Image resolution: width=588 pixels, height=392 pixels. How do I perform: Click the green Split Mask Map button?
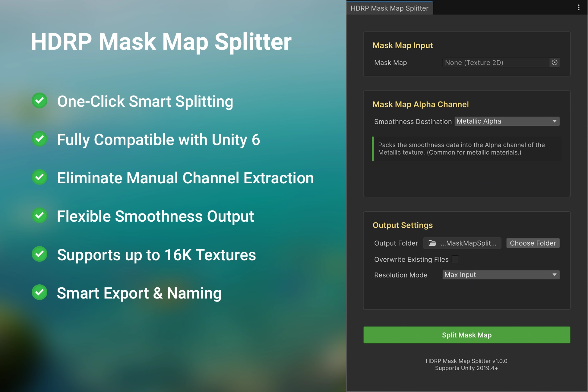466,335
